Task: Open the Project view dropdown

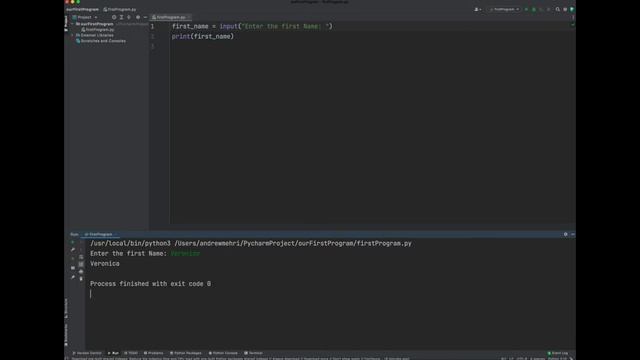Action: click(85, 17)
